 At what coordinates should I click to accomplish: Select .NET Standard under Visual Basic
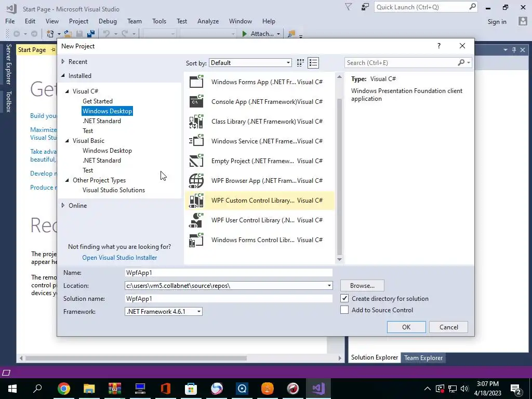click(102, 160)
